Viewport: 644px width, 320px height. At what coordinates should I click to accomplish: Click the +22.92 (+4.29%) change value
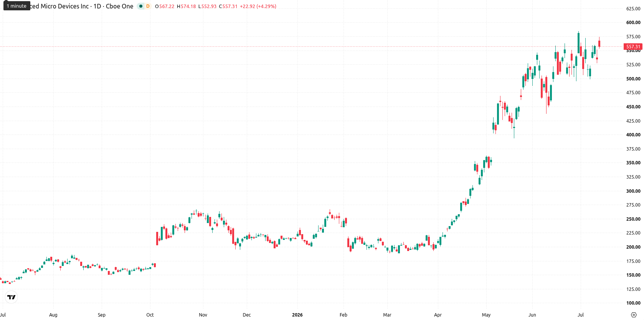pos(258,7)
